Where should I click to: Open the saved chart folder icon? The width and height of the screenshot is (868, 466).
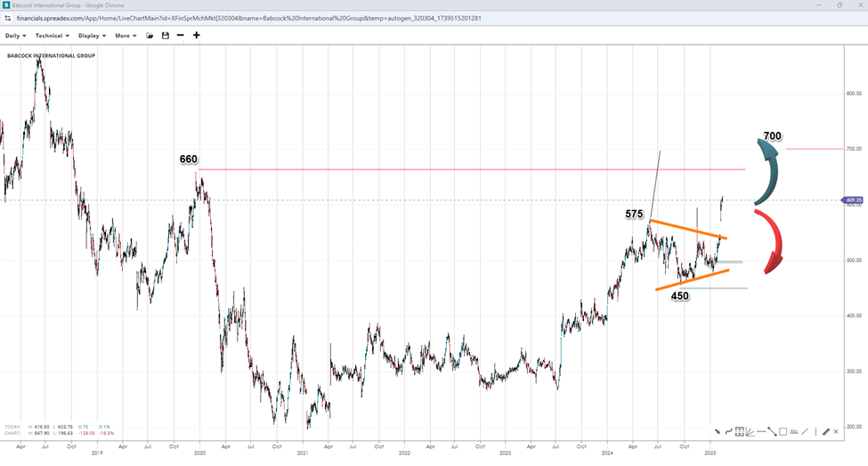(x=150, y=36)
